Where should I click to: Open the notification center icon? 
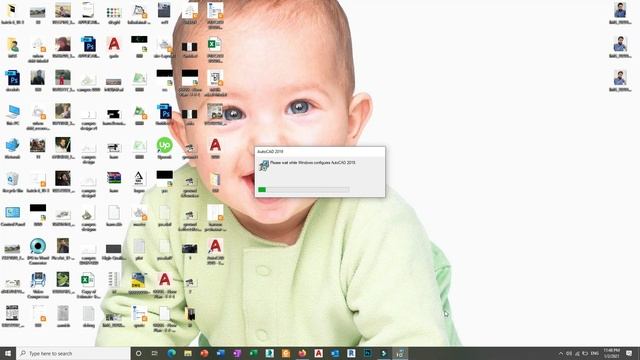[629, 353]
